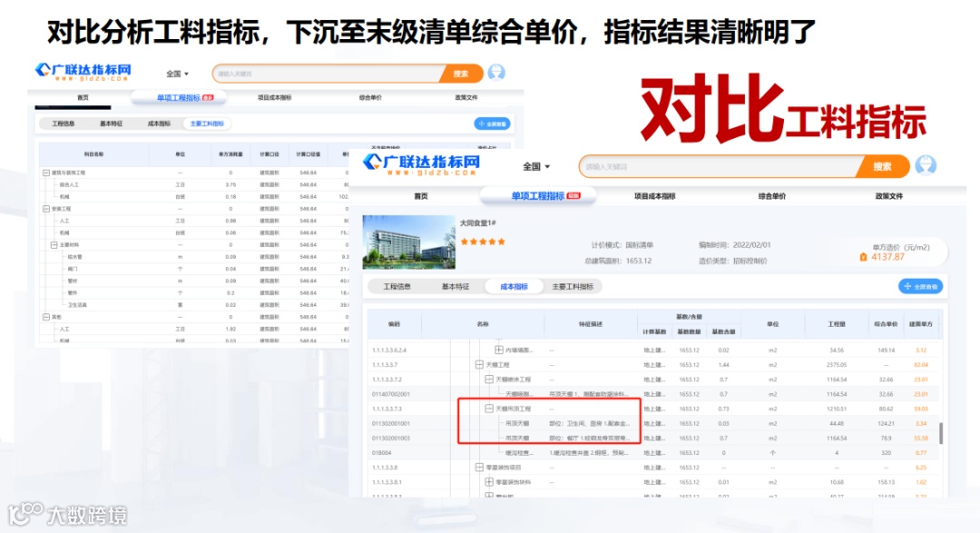
Task: Open user avatar in the front window
Action: 926,165
